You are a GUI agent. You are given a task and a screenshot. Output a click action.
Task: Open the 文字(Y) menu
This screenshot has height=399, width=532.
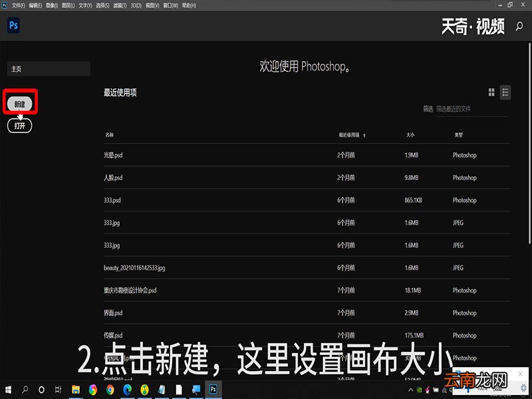click(85, 5)
